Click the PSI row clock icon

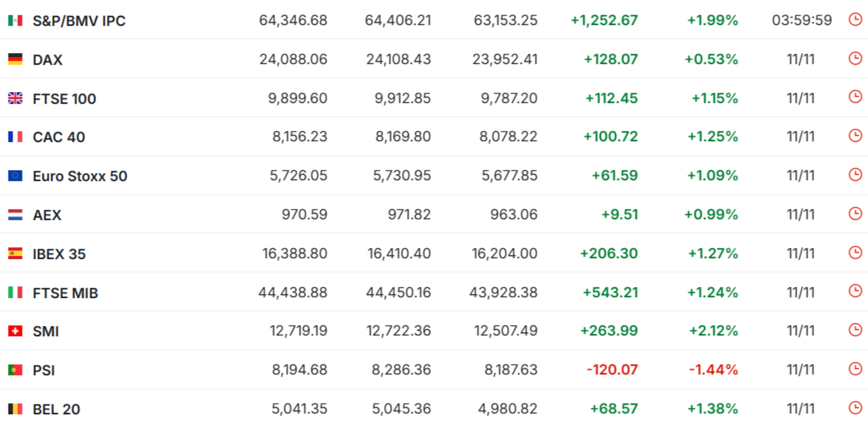click(x=855, y=369)
